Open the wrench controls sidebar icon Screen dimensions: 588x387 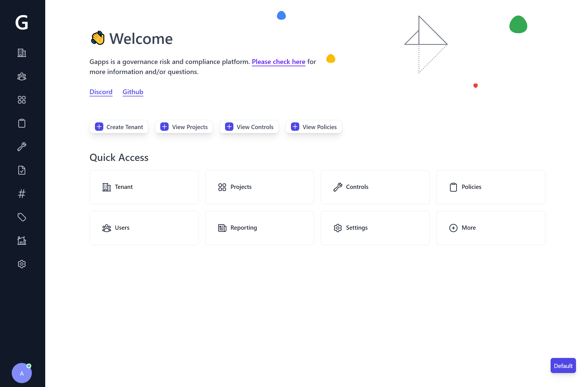coord(22,147)
